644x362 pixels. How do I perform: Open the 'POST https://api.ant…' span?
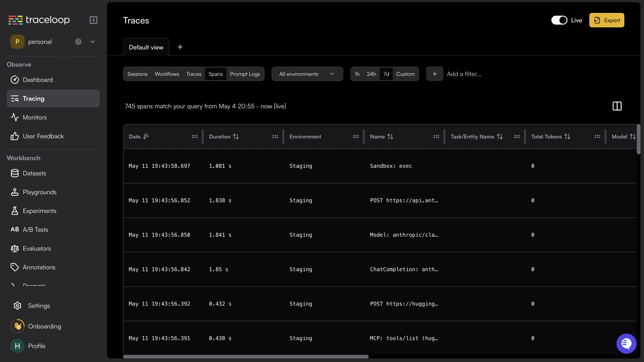(380, 200)
